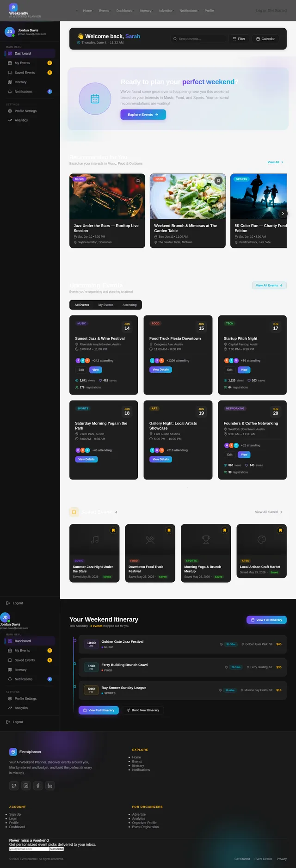
Task: Click the music note icon on Summer Jazz Night card
Action: pos(94,539)
